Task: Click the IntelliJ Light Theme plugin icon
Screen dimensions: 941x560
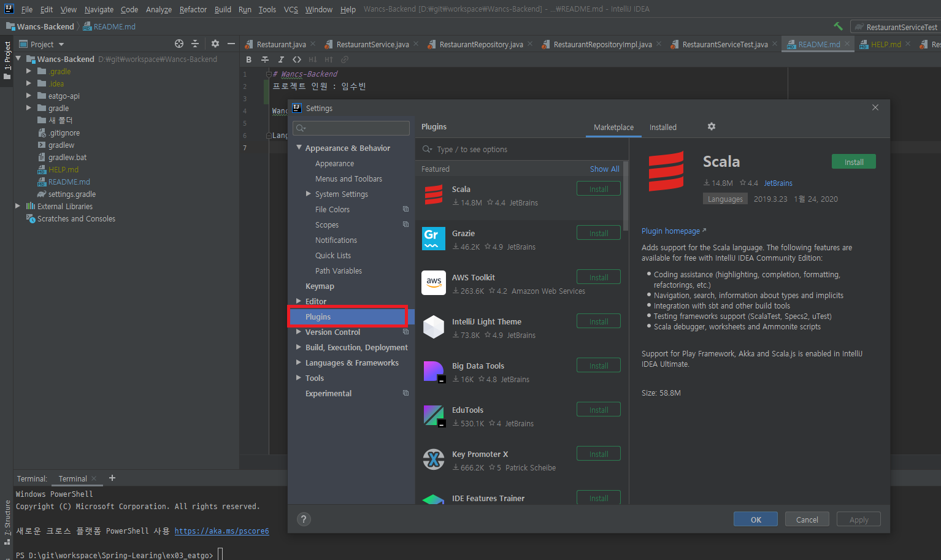Action: [x=434, y=327]
